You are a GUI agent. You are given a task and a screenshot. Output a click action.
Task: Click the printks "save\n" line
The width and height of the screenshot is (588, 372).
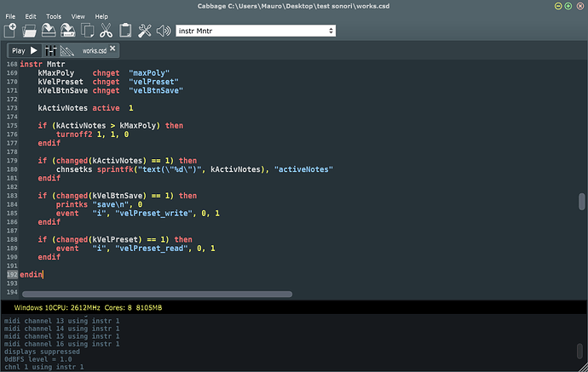click(99, 204)
